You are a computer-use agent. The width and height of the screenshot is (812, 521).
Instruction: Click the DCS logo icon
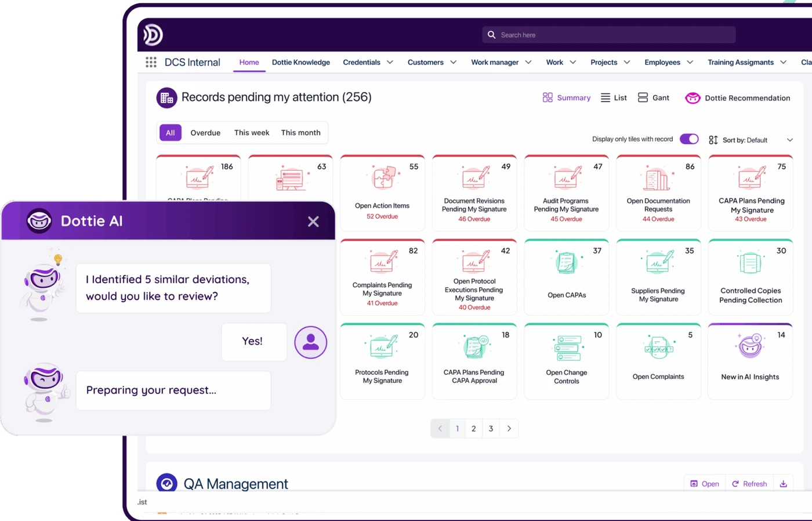coord(153,35)
